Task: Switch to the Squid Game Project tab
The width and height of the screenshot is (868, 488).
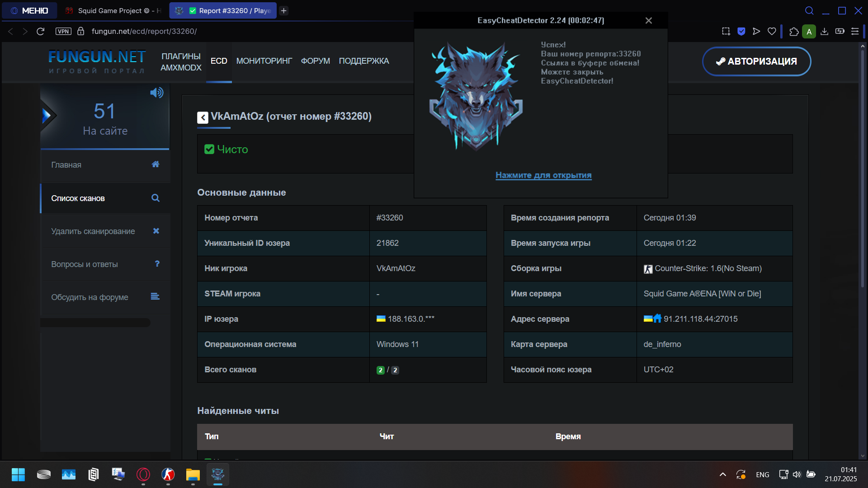Action: tap(113, 10)
